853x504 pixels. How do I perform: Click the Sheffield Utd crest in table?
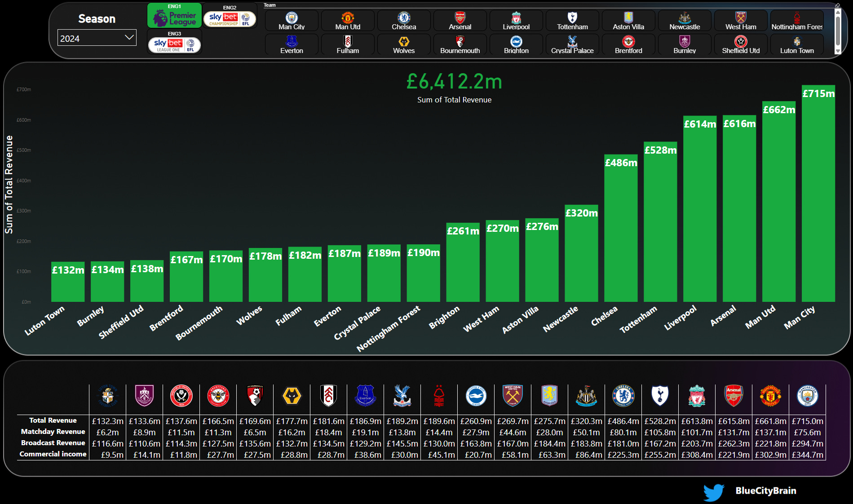[x=181, y=396]
